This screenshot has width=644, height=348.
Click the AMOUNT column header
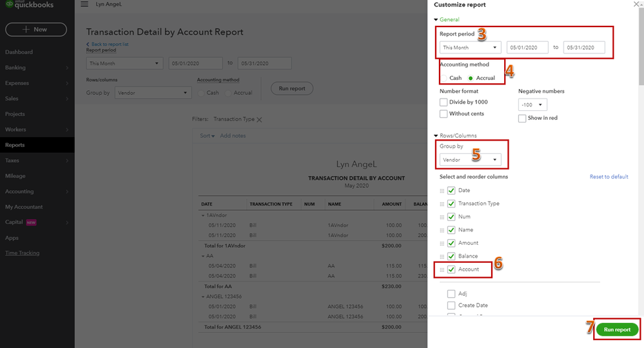click(x=391, y=204)
